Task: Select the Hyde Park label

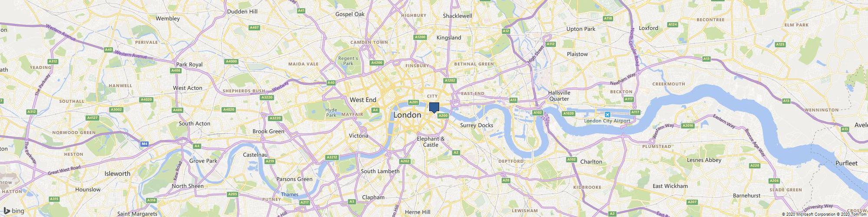Action: pos(331,112)
